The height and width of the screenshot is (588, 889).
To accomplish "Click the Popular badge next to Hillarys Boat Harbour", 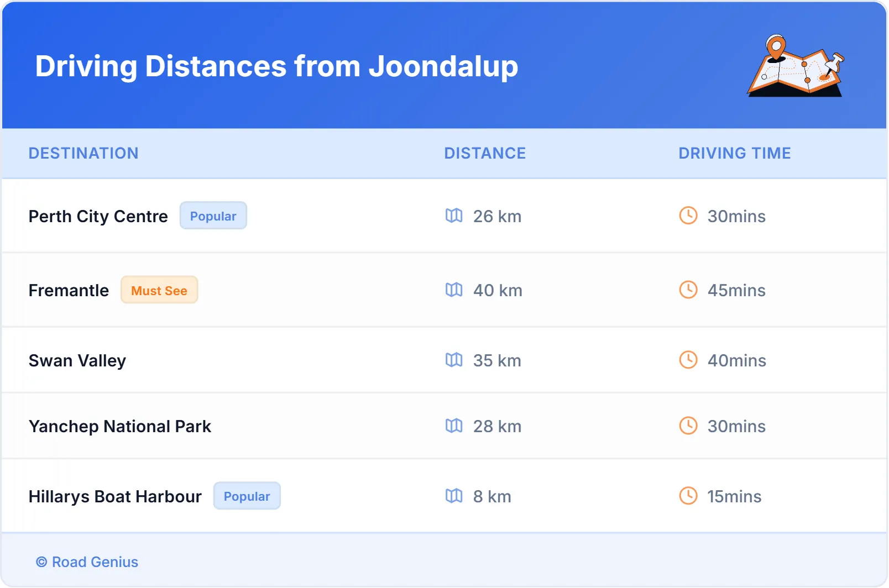I will click(247, 496).
